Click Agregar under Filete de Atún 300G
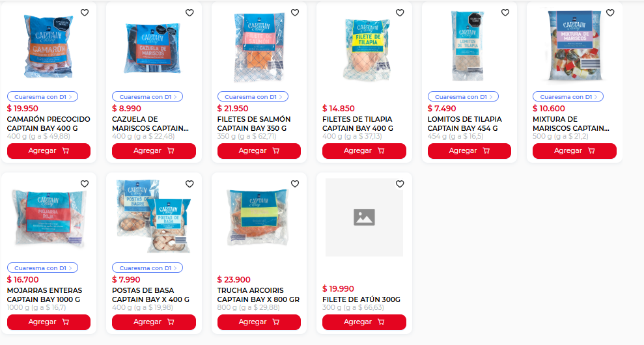 click(x=364, y=322)
